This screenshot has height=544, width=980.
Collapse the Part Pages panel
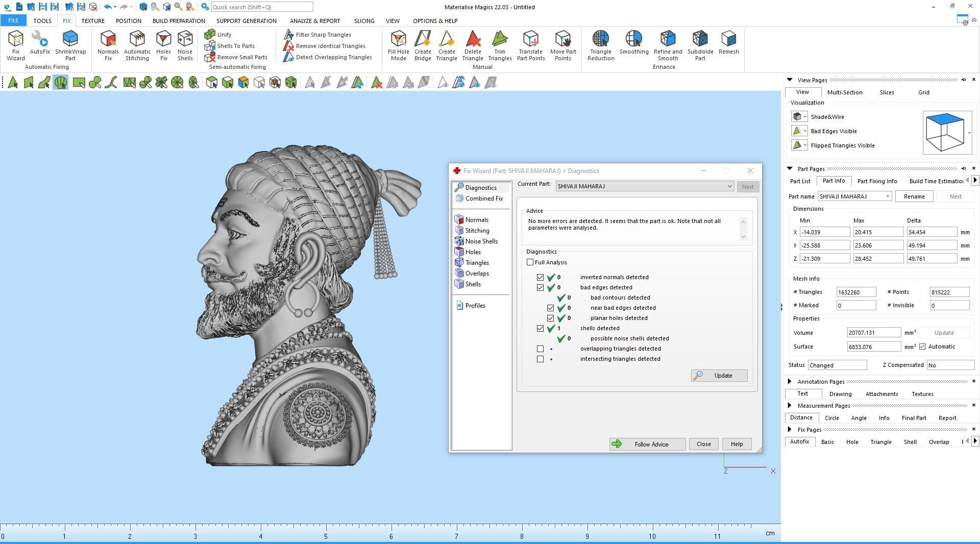coord(790,168)
